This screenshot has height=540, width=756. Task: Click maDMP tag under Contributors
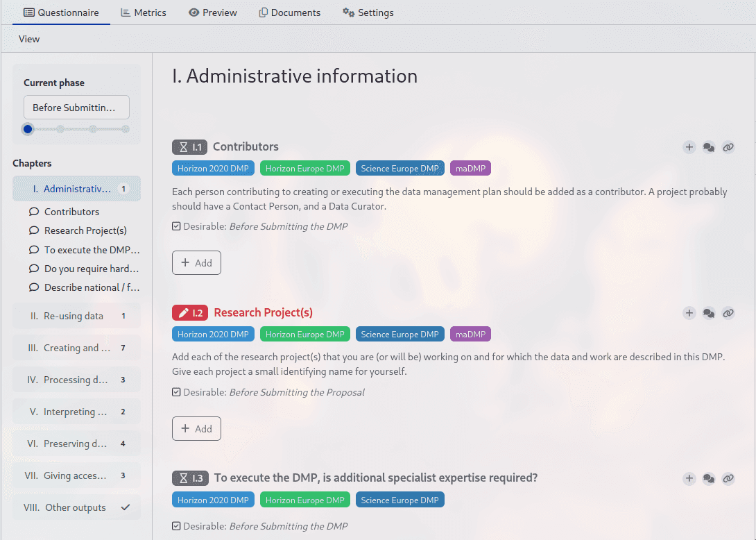(x=470, y=168)
